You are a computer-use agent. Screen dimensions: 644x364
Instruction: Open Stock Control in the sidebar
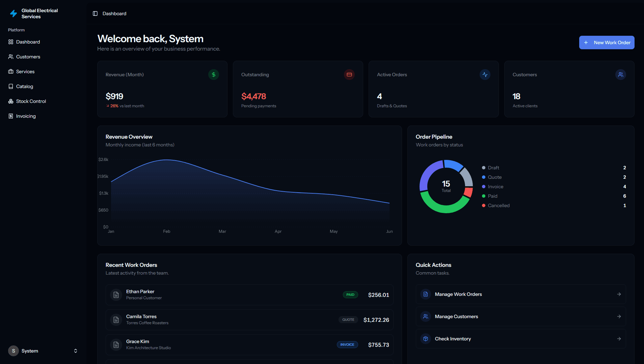click(43, 101)
